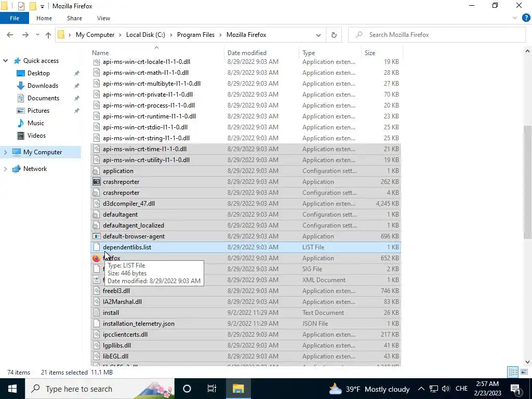Open recent locations dropdown arrow
The height and width of the screenshot is (399, 532).
pos(37,35)
